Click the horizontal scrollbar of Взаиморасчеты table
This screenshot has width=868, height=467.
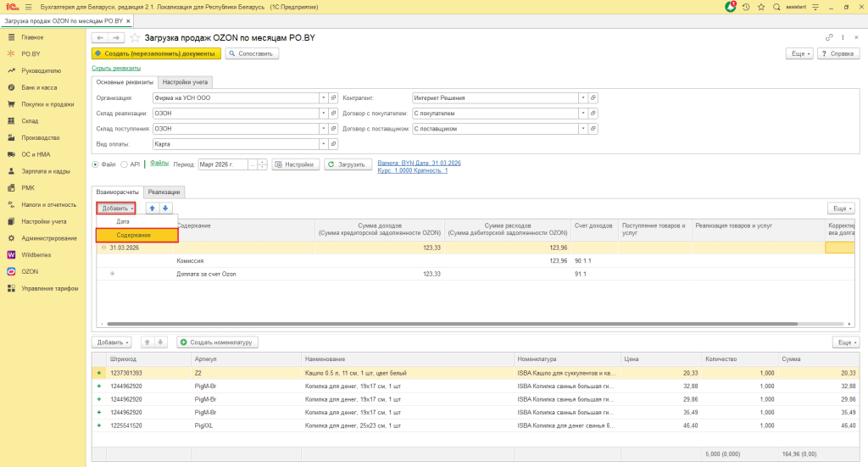click(x=453, y=324)
